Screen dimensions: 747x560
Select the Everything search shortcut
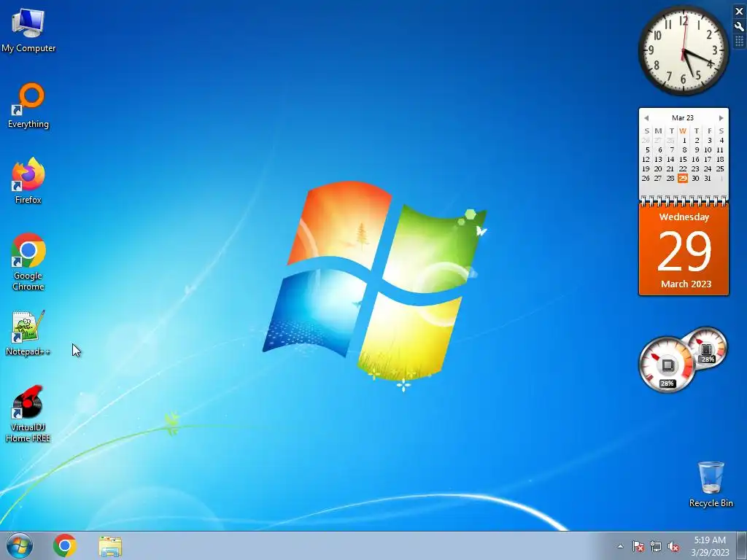pyautogui.click(x=28, y=106)
